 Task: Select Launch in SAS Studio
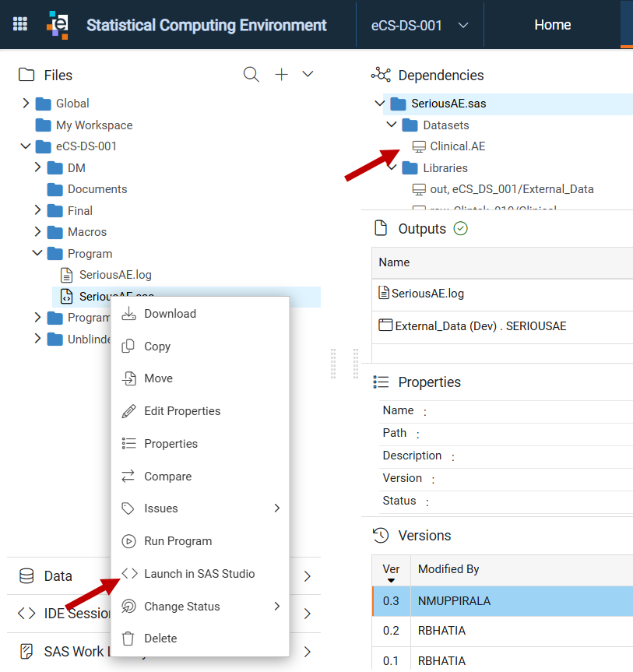coord(200,574)
